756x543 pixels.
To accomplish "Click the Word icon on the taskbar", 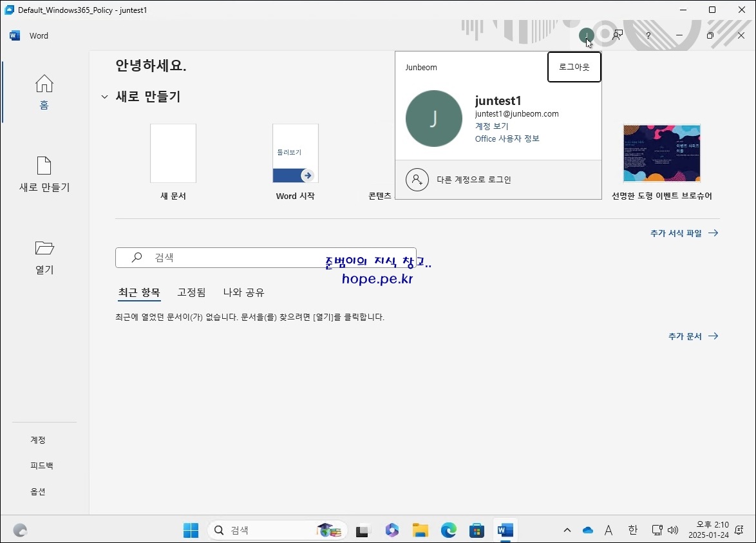I will [505, 531].
